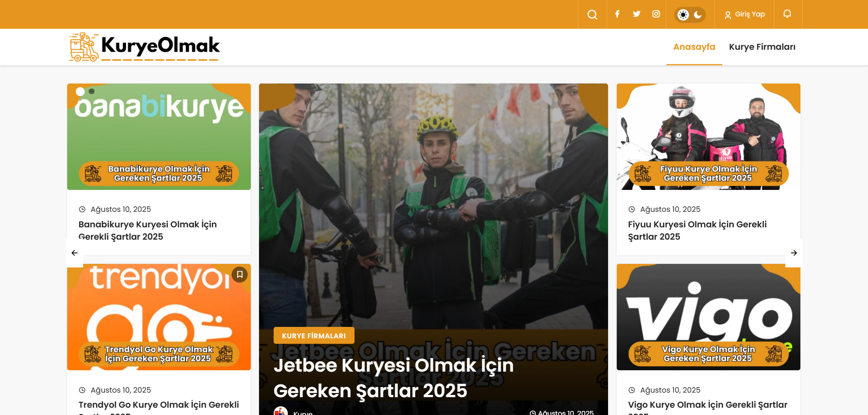Open the Kurye Firmaları menu item
This screenshot has height=415, width=868.
pos(762,47)
